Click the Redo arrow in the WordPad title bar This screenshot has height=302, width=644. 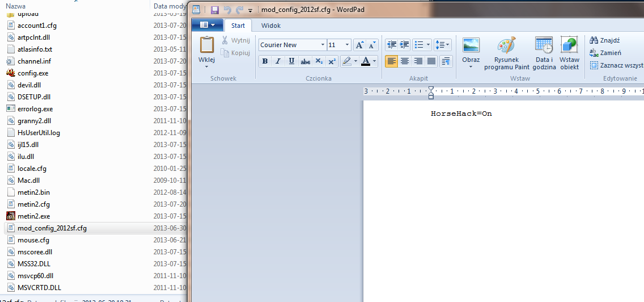[x=239, y=10]
